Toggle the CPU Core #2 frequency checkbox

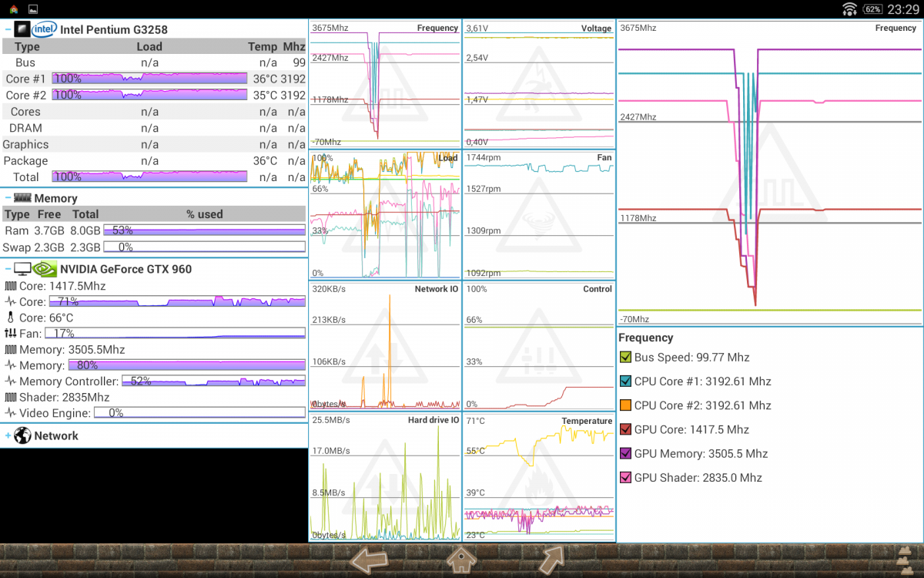pyautogui.click(x=625, y=405)
